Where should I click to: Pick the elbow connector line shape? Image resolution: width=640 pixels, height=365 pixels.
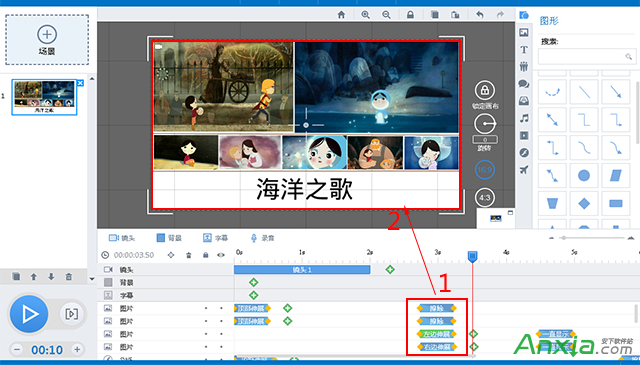pos(584,120)
